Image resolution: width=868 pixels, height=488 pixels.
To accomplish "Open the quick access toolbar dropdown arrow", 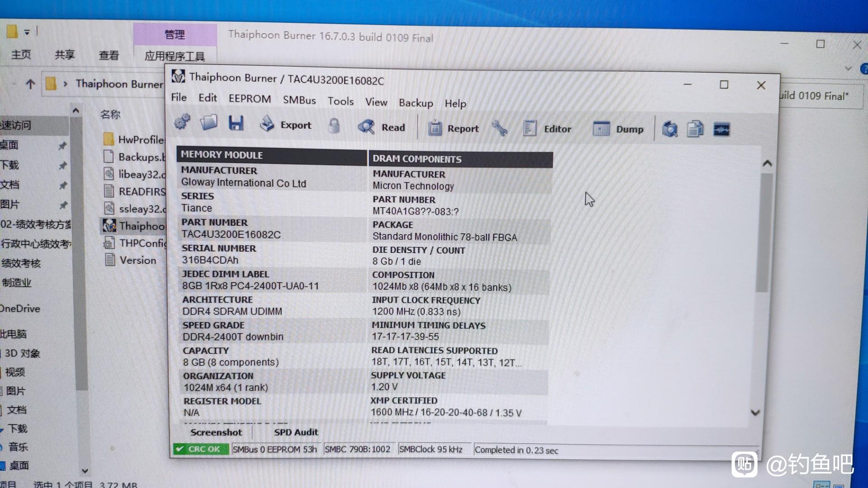I will click(x=27, y=32).
